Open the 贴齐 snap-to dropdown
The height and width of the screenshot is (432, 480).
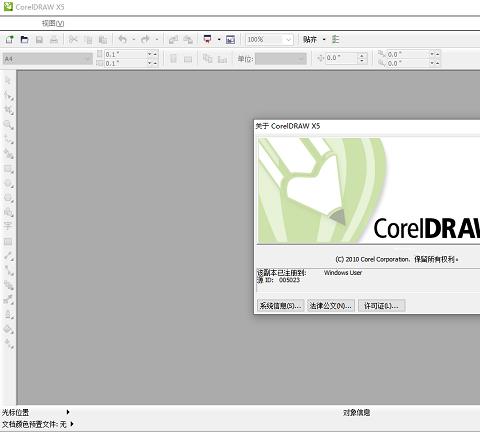coord(324,40)
